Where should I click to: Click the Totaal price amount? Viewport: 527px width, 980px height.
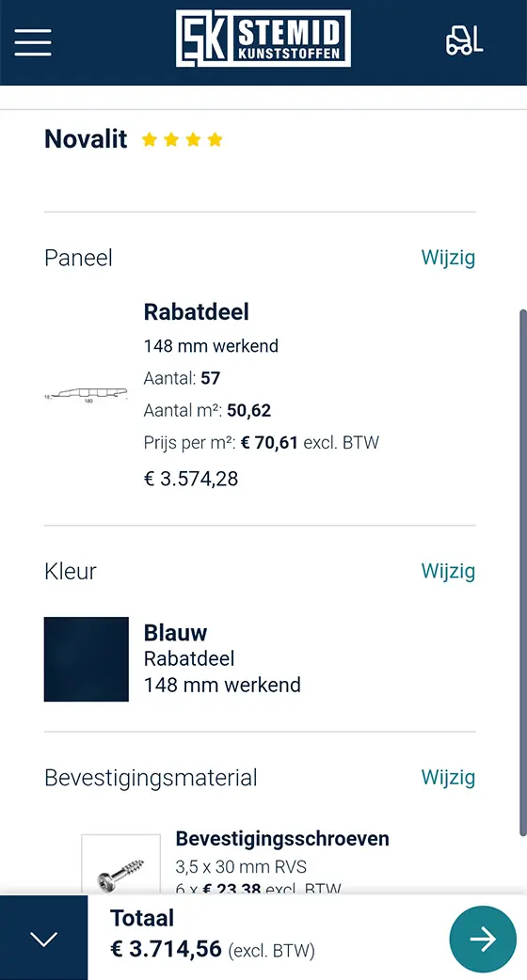tap(166, 949)
